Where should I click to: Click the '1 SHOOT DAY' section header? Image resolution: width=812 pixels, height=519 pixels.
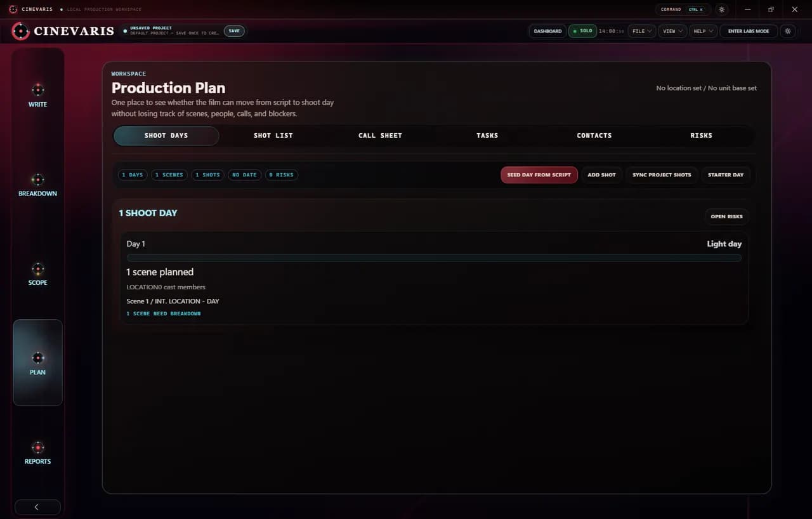point(148,213)
